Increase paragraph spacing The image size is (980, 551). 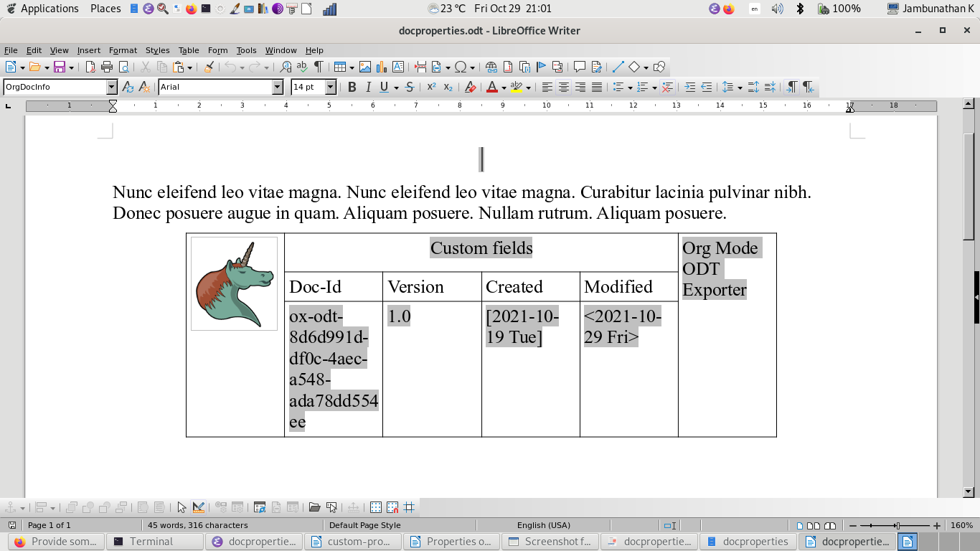(753, 87)
